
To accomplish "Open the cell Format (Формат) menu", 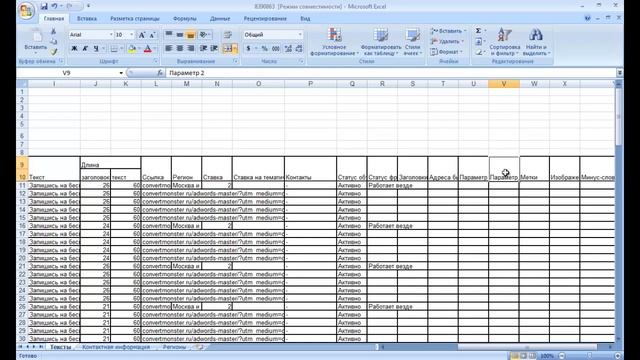I will (x=447, y=52).
